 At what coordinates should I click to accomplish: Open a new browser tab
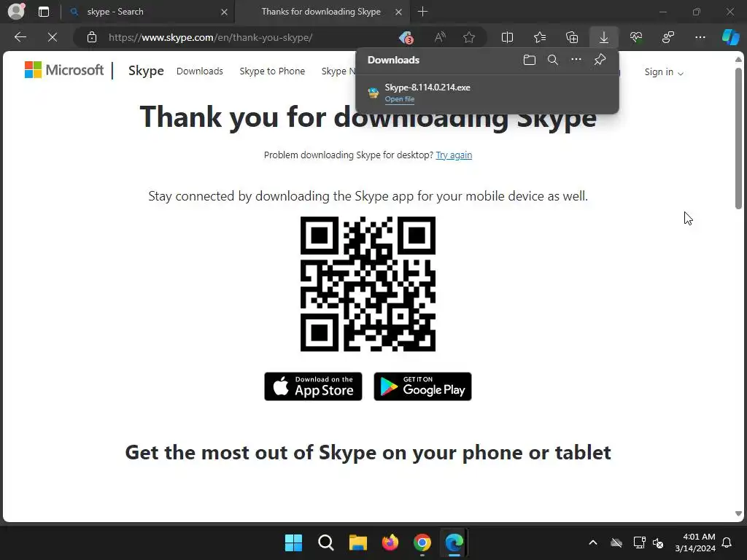click(422, 12)
